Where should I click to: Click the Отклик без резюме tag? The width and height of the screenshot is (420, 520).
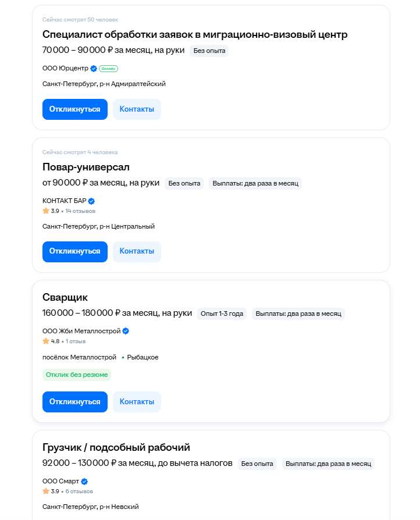(77, 375)
